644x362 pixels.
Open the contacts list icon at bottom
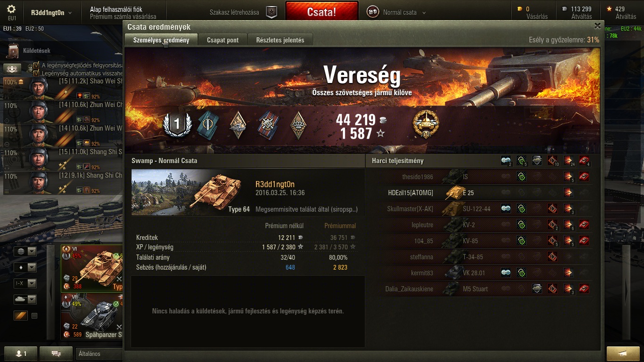21,354
